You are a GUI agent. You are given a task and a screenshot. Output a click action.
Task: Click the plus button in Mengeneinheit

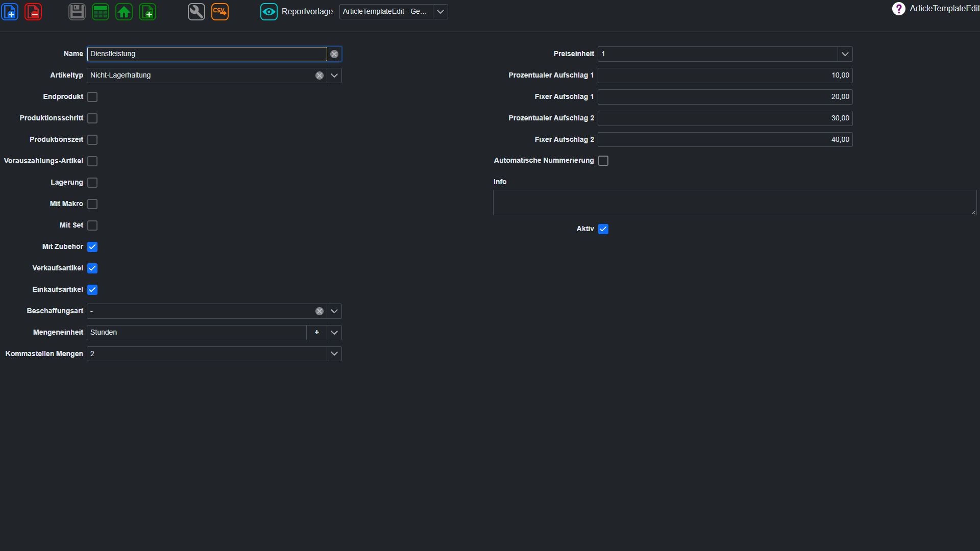click(x=317, y=333)
